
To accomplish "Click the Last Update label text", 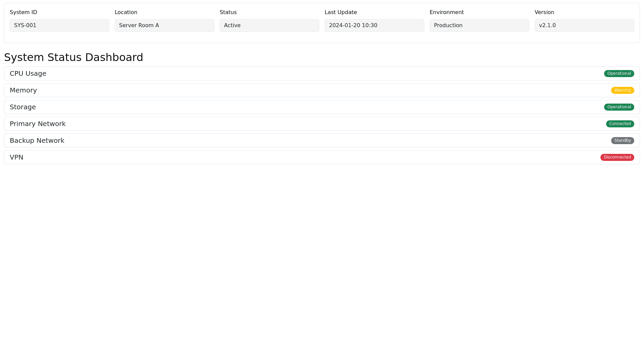I will click(x=340, y=12).
